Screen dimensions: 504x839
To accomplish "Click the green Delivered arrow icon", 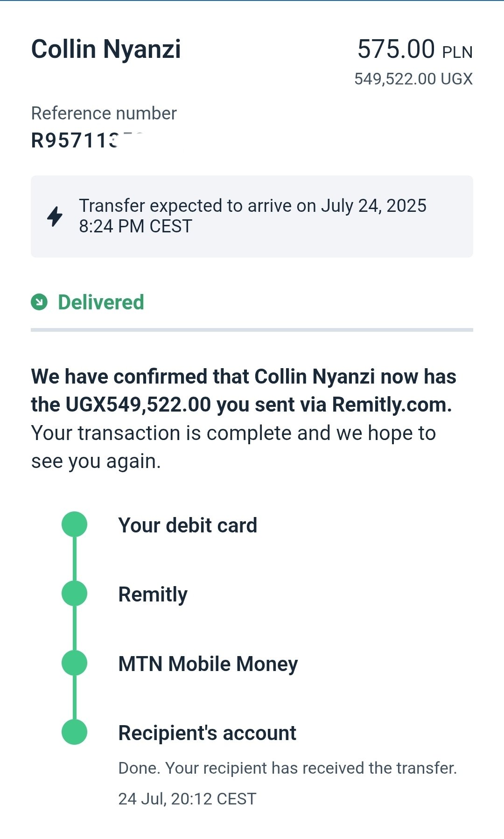I will coord(39,302).
